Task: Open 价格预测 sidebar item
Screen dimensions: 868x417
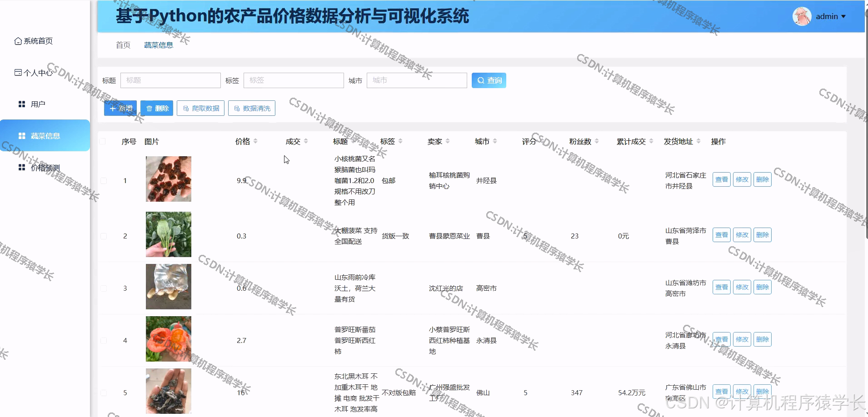Action: click(45, 168)
